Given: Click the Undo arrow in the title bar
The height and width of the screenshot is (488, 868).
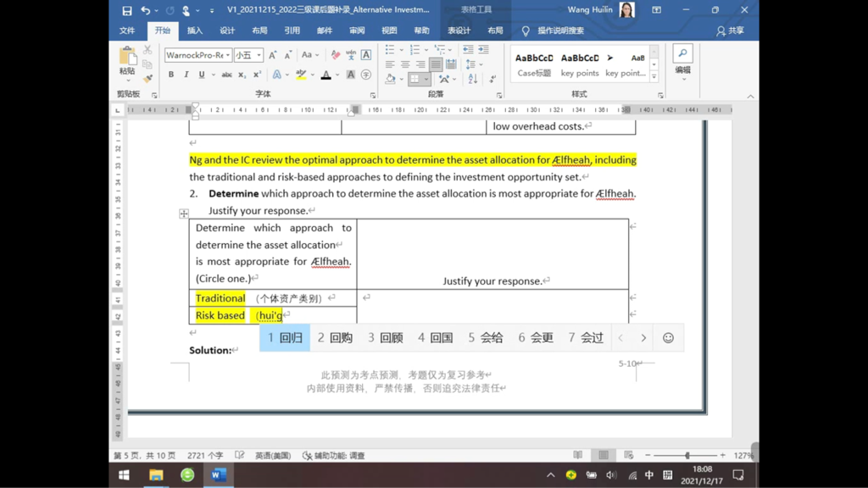Looking at the screenshot, I should [x=145, y=10].
